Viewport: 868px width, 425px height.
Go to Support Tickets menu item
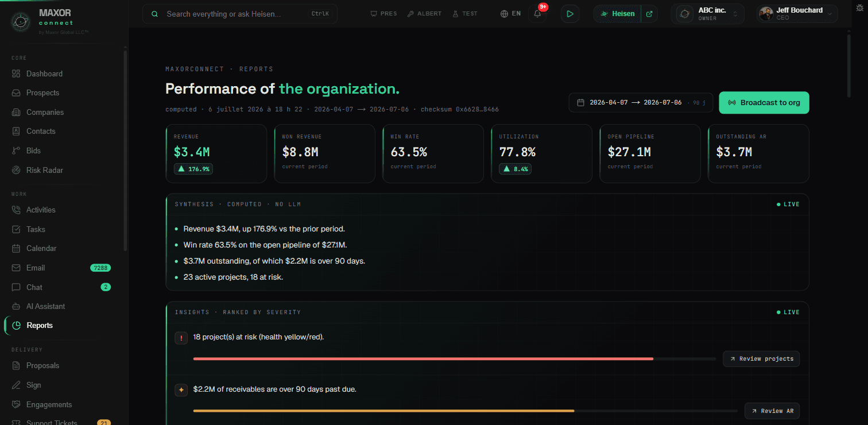tap(52, 422)
